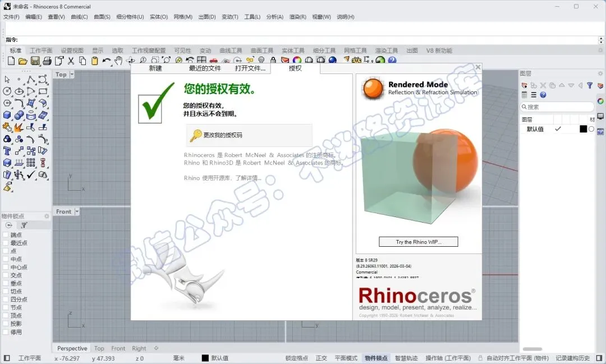Click the Open folder icon

23,61
